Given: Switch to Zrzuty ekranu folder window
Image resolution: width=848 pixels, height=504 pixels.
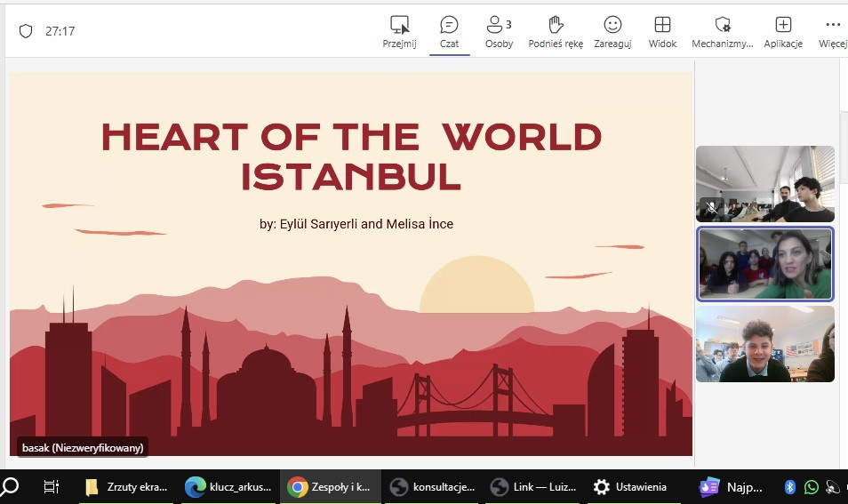Looking at the screenshot, I should point(125,486).
